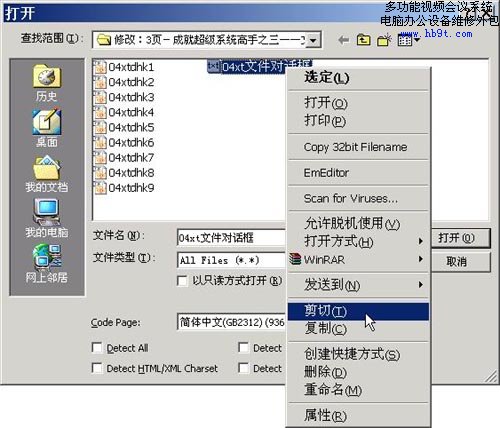
Task: Click the back arrow toolbar icon
Action: click(x=343, y=40)
